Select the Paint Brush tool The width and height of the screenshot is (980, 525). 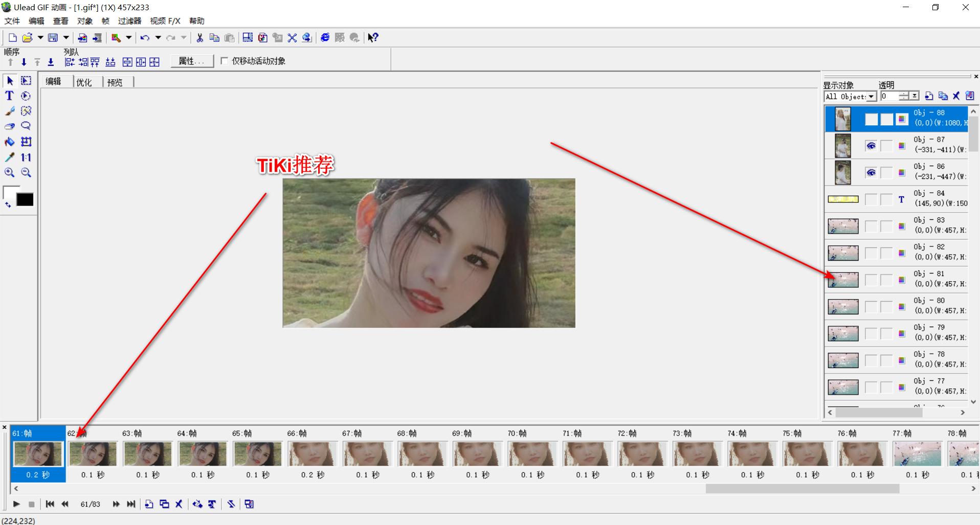[x=9, y=111]
